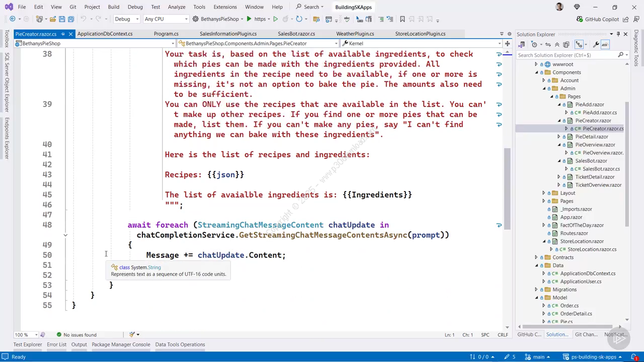644x362 pixels.
Task: Click Switch Views icon in Solution Explorer
Action: click(x=522, y=45)
